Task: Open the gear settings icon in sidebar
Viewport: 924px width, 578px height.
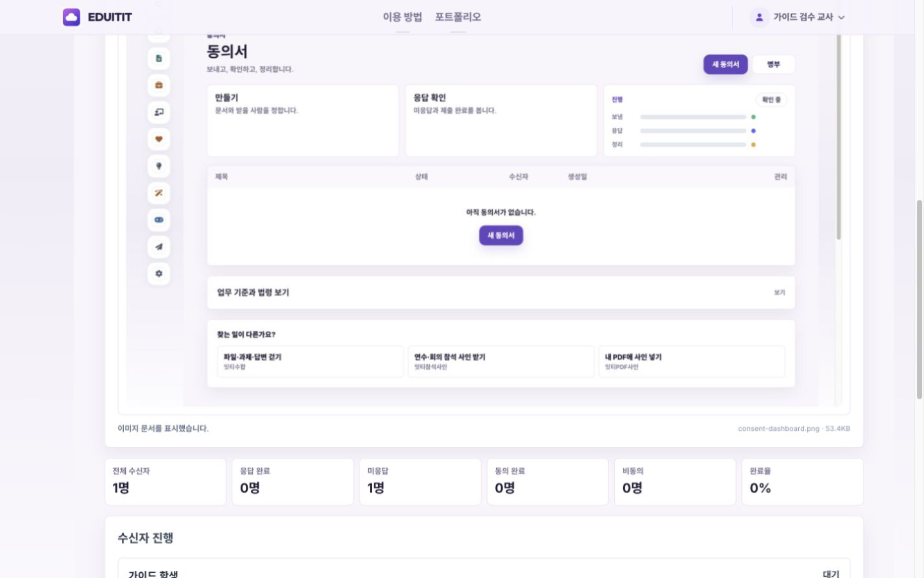Action: pos(159,274)
